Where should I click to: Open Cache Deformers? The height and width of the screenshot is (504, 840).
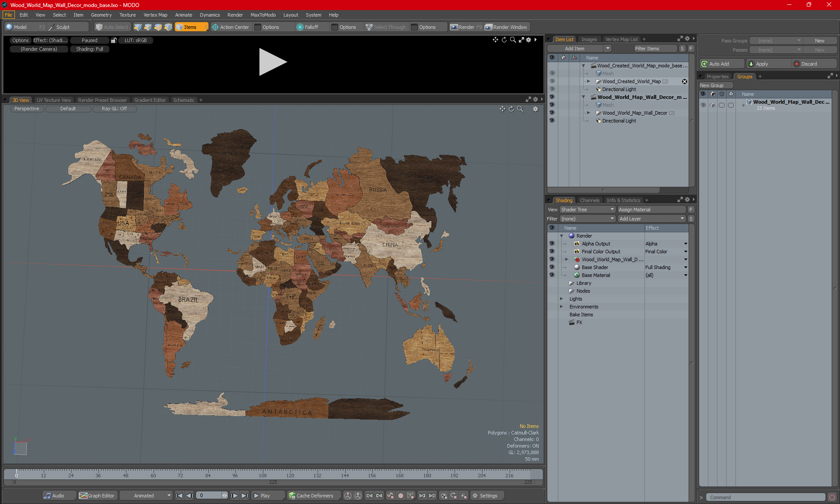coord(311,496)
